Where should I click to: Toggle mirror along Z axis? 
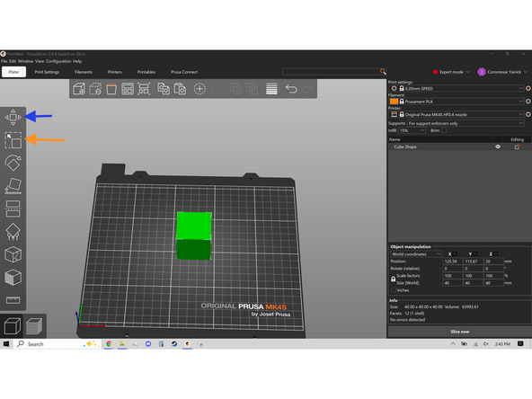tap(496, 253)
